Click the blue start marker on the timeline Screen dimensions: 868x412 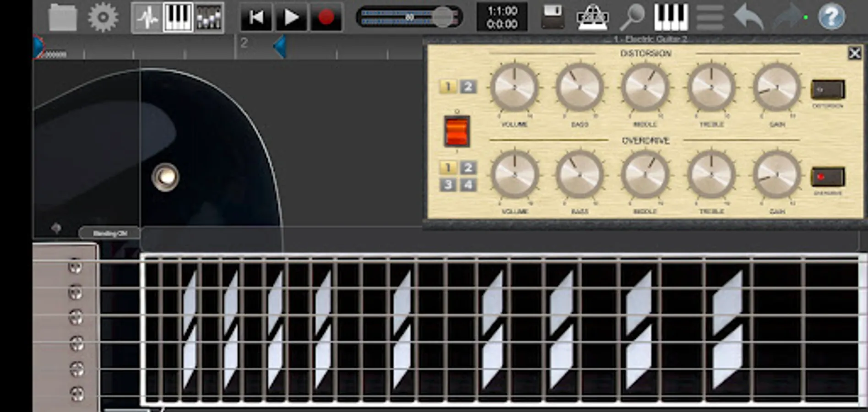[38, 47]
